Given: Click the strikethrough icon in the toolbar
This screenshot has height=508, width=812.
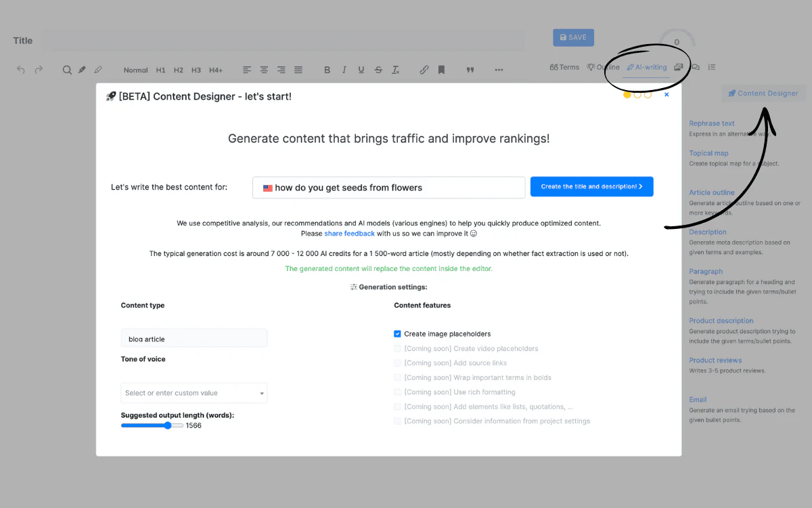Looking at the screenshot, I should [x=378, y=70].
